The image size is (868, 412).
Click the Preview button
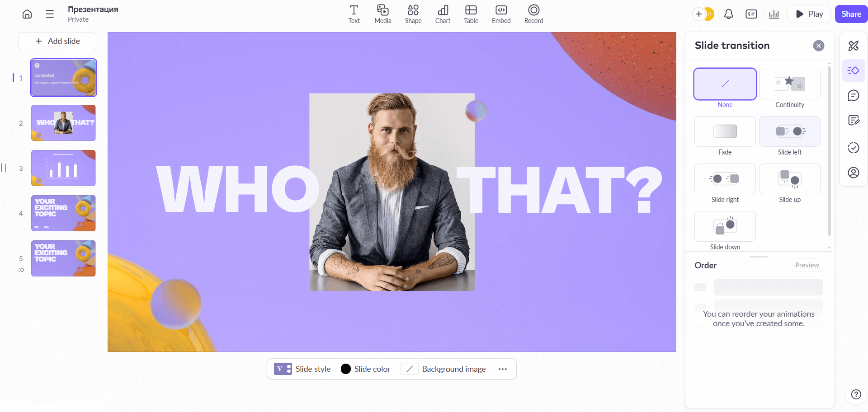807,265
